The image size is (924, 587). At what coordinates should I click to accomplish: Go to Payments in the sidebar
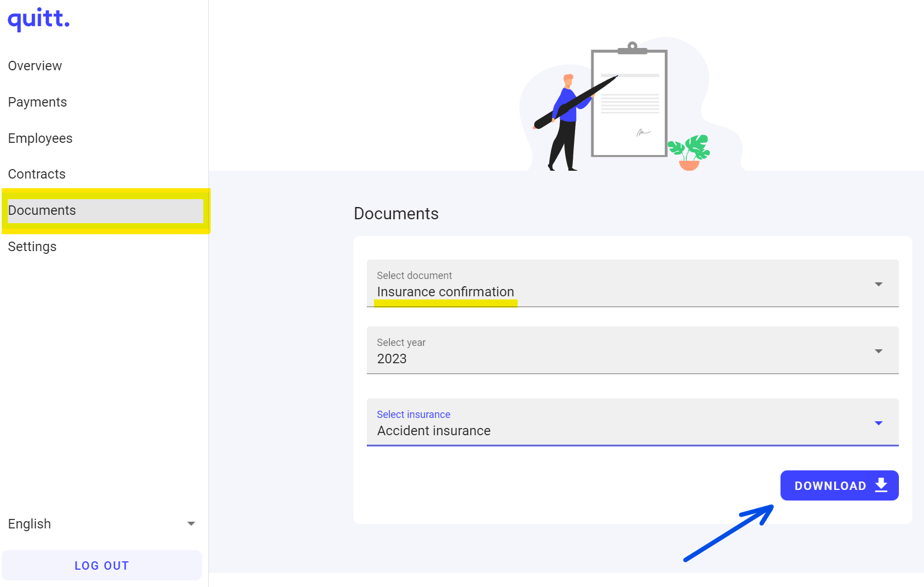click(37, 102)
